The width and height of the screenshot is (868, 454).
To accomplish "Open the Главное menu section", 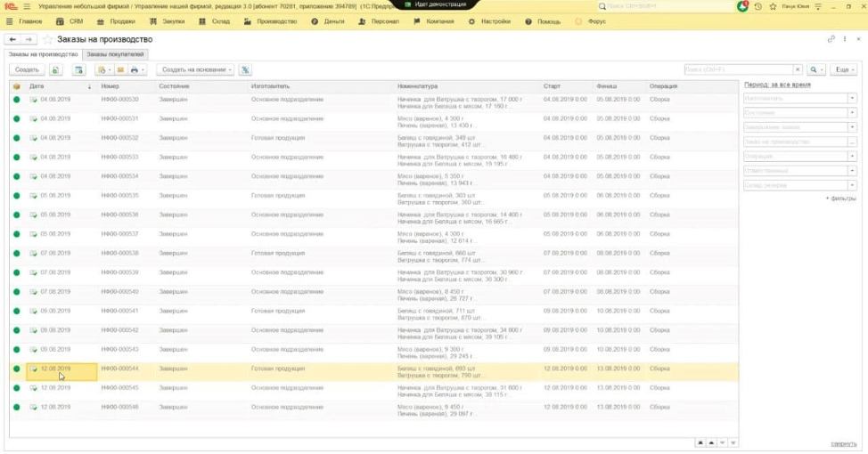I will (24, 21).
